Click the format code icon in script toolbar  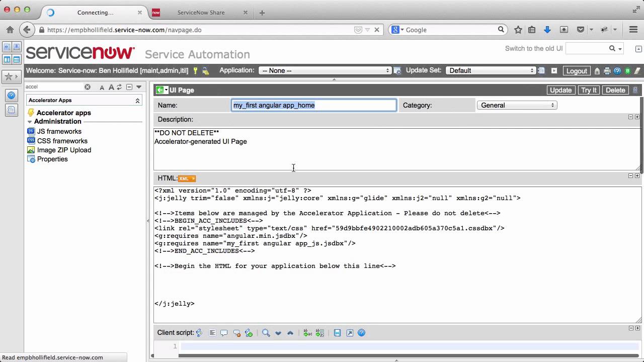pos(212,333)
